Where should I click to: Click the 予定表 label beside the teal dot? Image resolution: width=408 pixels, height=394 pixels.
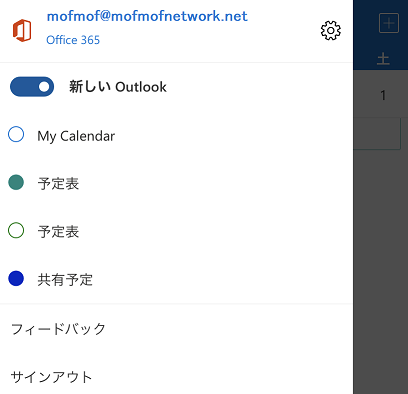pyautogui.click(x=58, y=184)
